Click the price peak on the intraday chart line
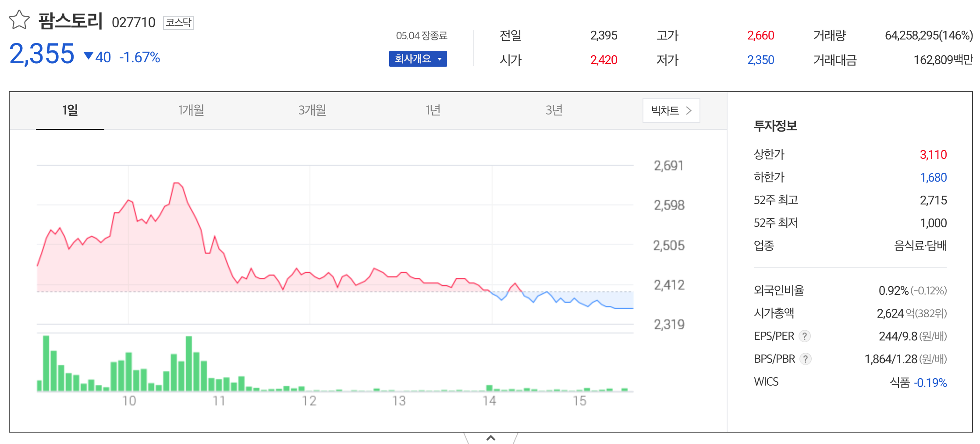Viewport: 980px width, 444px height. coord(177,183)
